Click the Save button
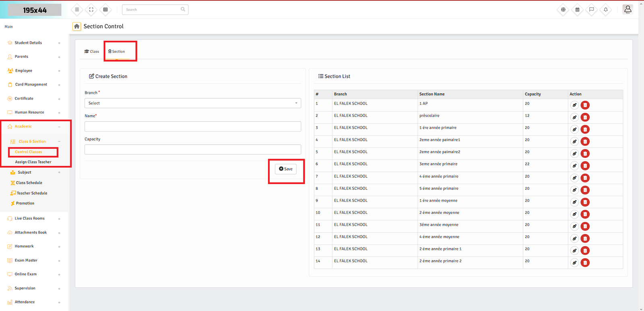 (x=286, y=169)
